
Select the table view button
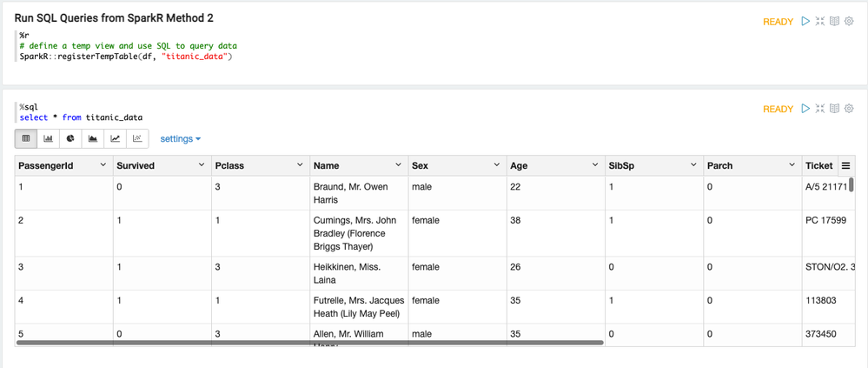26,138
